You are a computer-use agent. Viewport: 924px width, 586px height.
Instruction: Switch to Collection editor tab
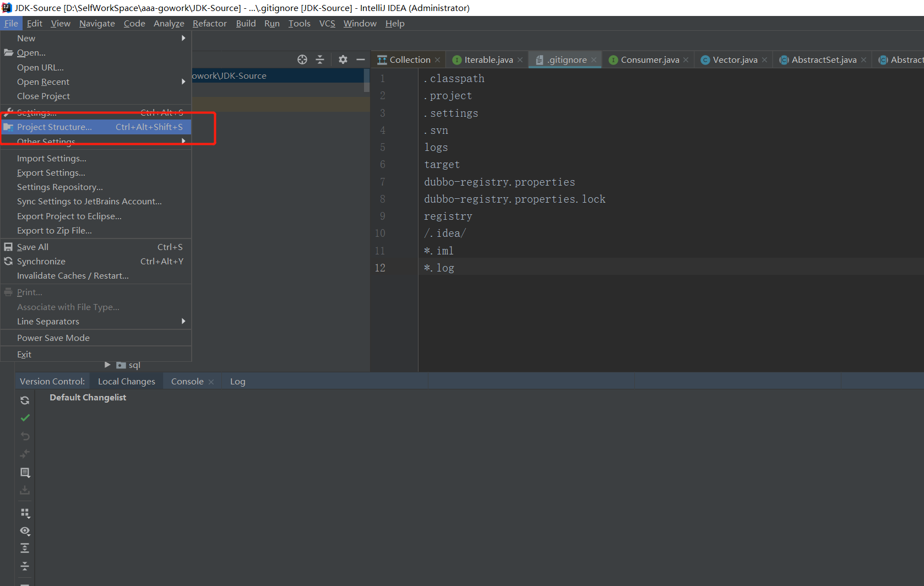409,59
